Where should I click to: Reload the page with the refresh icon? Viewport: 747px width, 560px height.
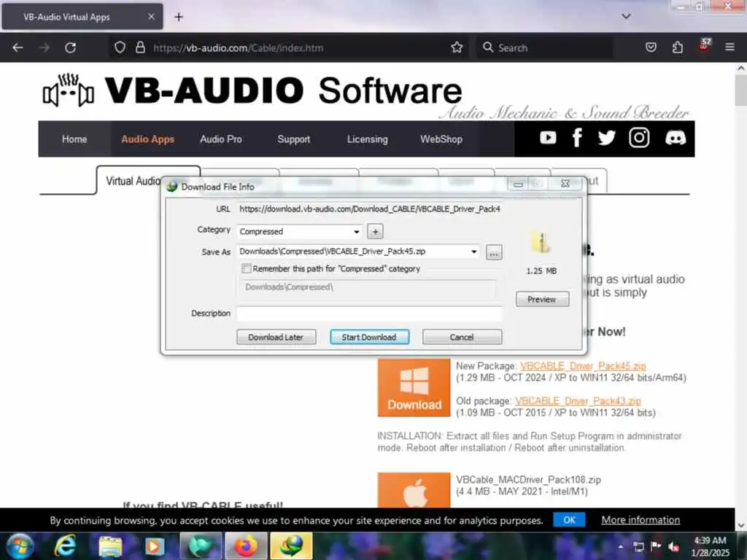[71, 47]
